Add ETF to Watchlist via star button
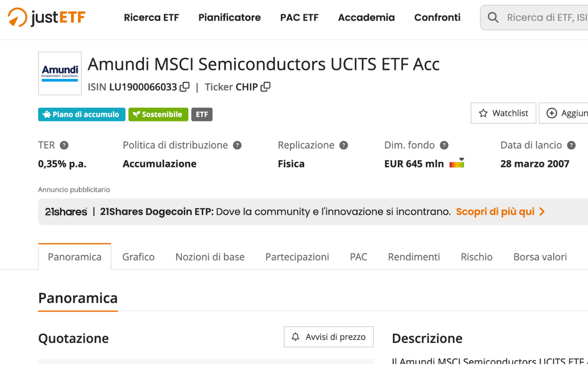The width and height of the screenshot is (588, 392). (503, 113)
